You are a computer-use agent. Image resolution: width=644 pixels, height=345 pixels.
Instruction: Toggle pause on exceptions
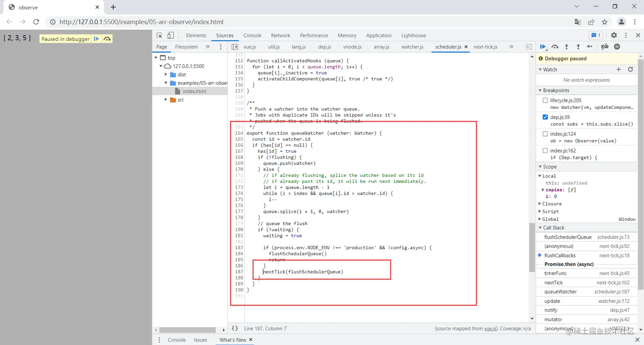[617, 47]
